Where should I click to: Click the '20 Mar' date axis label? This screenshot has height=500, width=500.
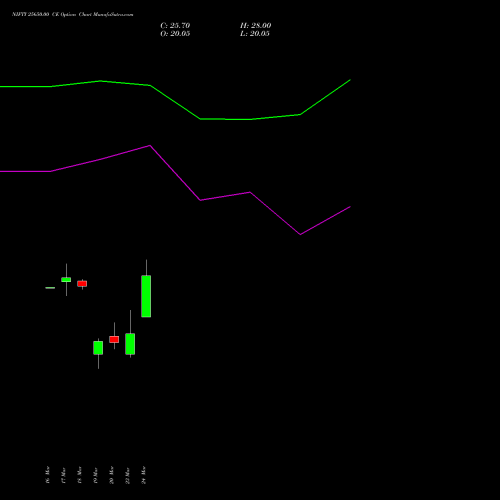[x=111, y=475]
